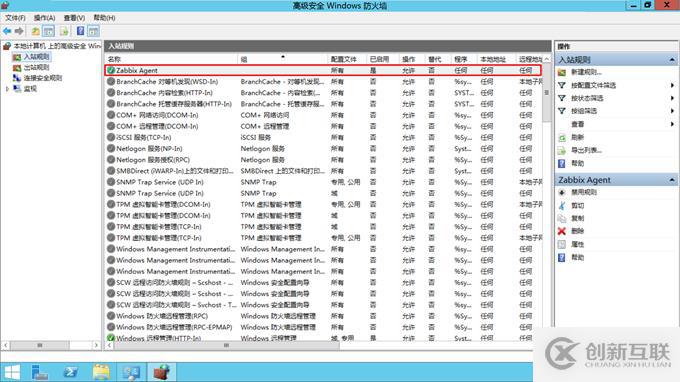Open the 文件(F) menu
This screenshot has width=680, height=382.
coord(15,18)
